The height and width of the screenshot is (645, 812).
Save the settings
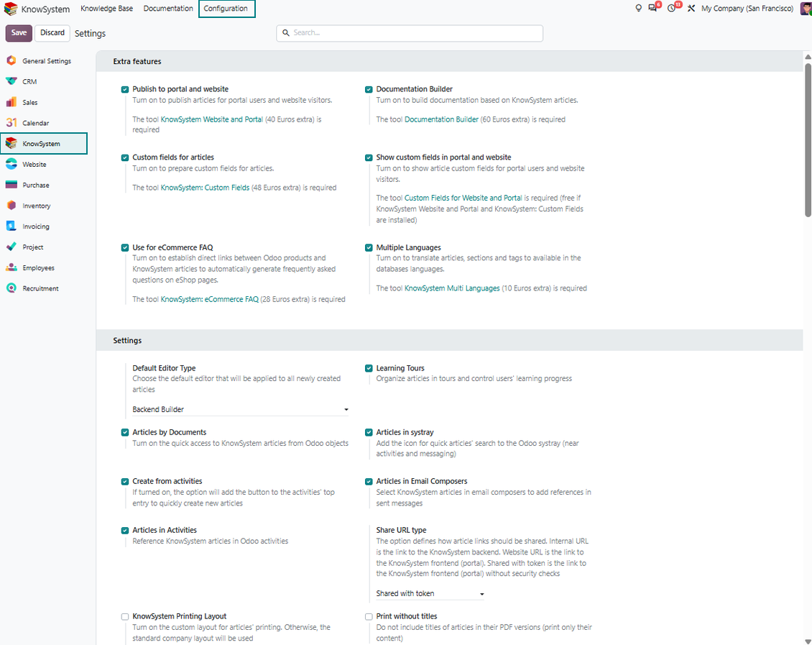19,32
